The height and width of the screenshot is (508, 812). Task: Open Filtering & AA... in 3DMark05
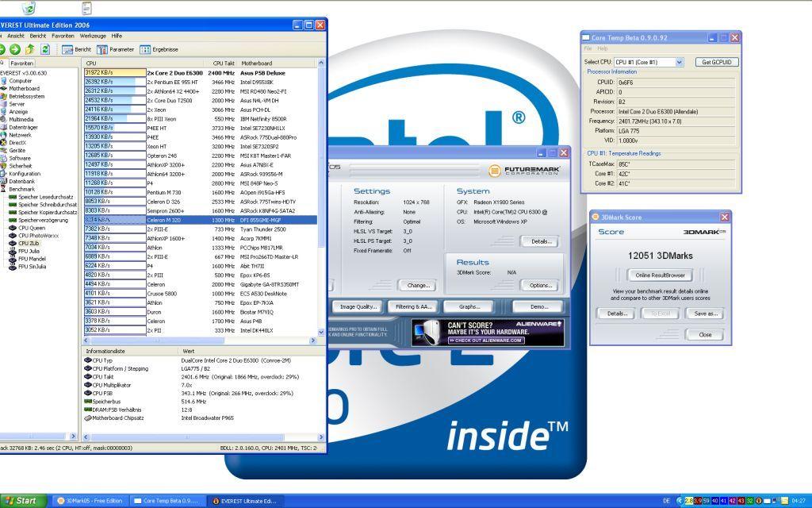pos(413,307)
